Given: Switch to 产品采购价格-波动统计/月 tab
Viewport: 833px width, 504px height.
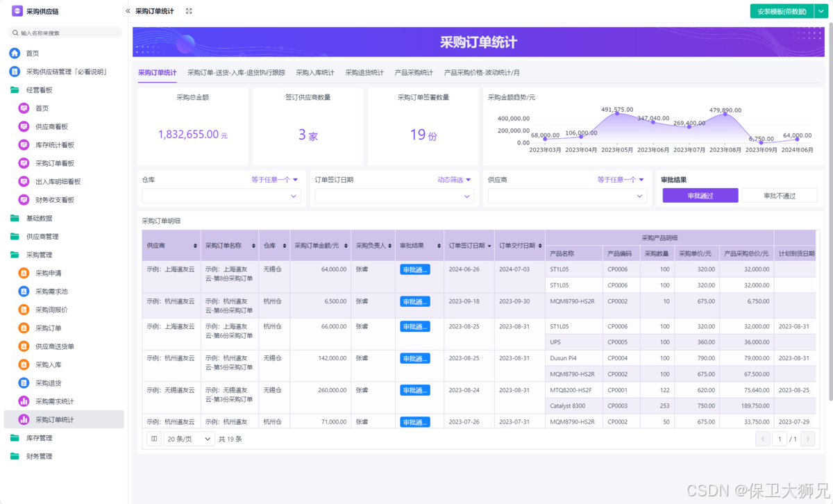Looking at the screenshot, I should 482,72.
